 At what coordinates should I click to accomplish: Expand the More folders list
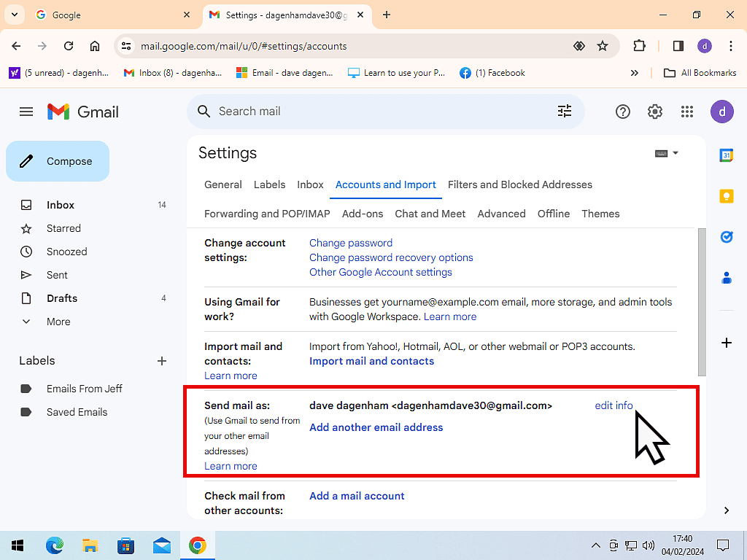(58, 322)
